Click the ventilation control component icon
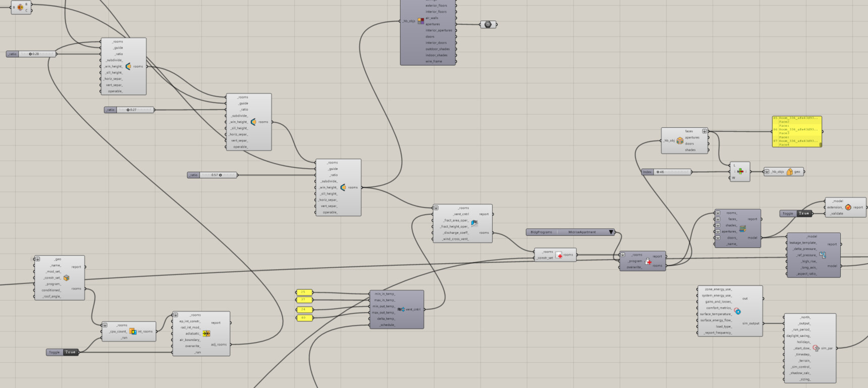868x388 pixels. click(401, 309)
